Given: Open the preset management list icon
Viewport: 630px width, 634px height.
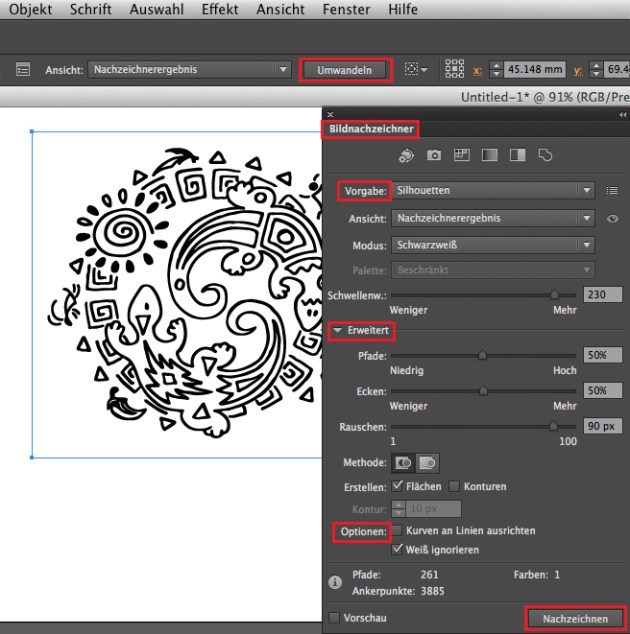Looking at the screenshot, I should pos(612,190).
